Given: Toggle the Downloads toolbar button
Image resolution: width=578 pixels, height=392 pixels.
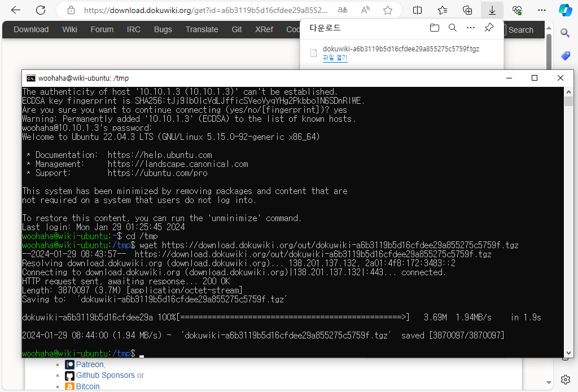Looking at the screenshot, I should [492, 10].
